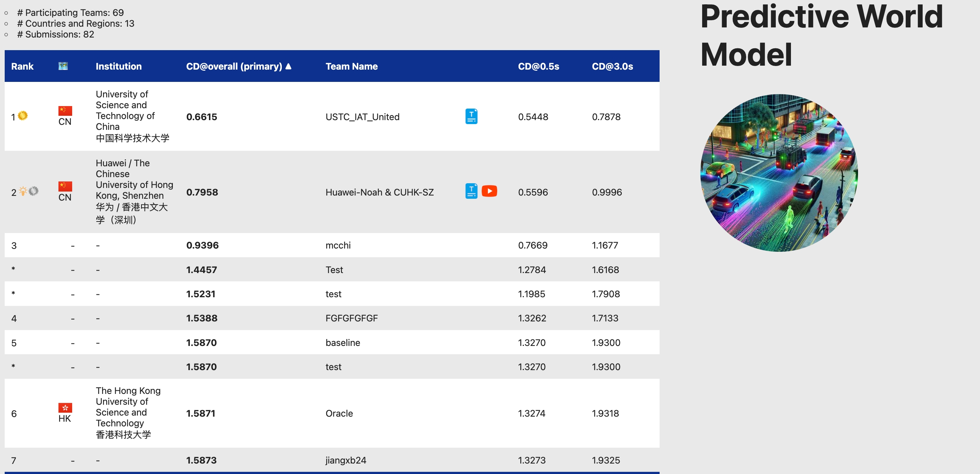This screenshot has height=474, width=980.
Task: Open the circular driving scene thumbnail
Action: click(779, 173)
